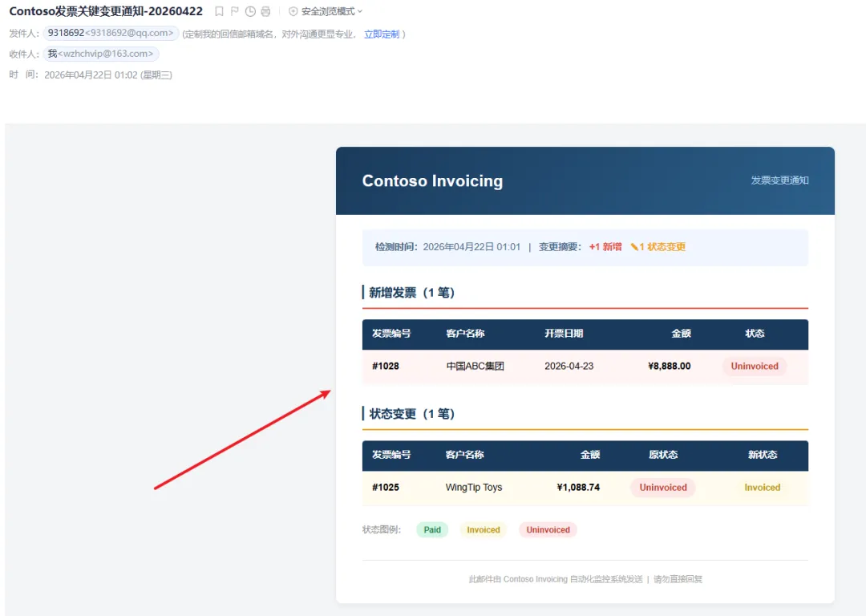Screen dimensions: 866x616
Task: Click the detection time 2026年04月22日 01:01
Action: (x=471, y=247)
